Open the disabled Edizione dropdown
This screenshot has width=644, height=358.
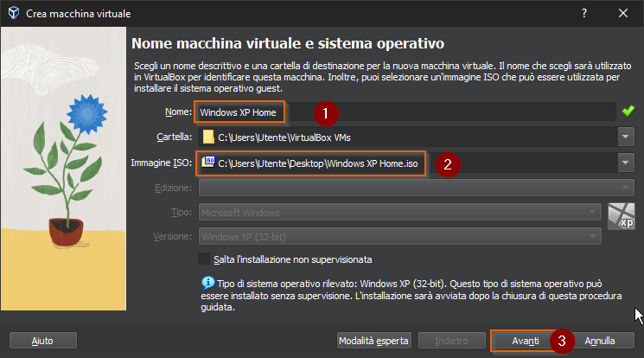point(417,188)
